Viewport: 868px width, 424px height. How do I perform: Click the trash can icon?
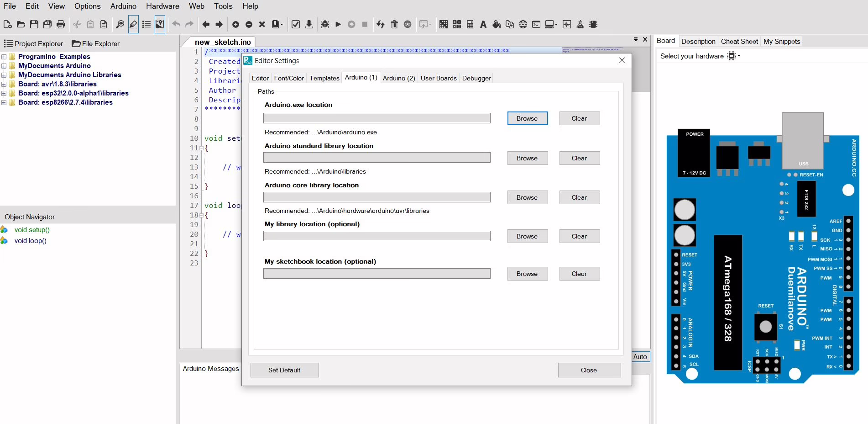(394, 25)
